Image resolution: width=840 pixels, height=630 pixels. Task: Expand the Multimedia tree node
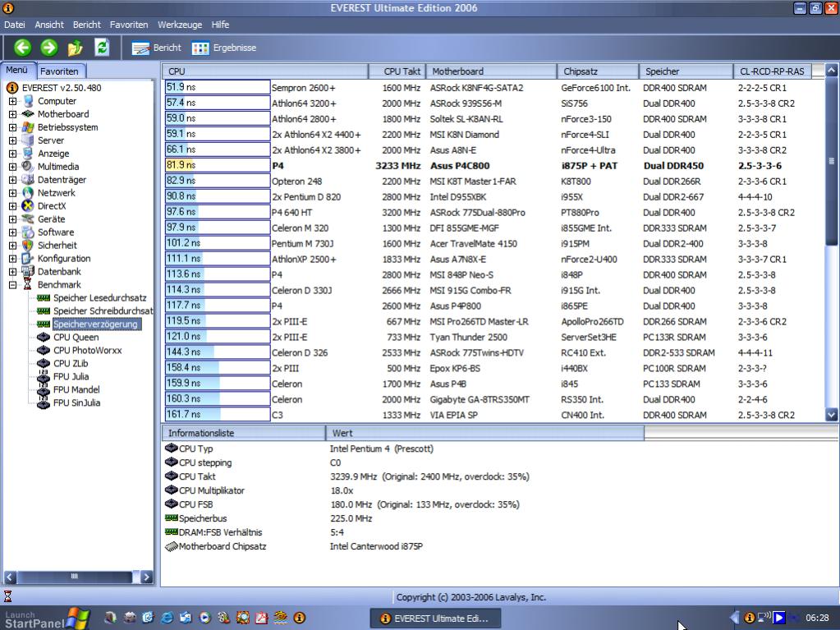(13, 167)
